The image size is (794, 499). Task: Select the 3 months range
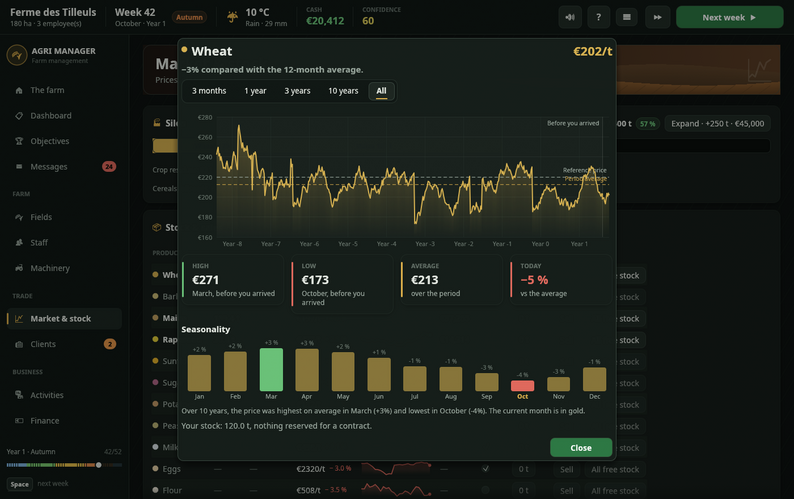click(209, 91)
